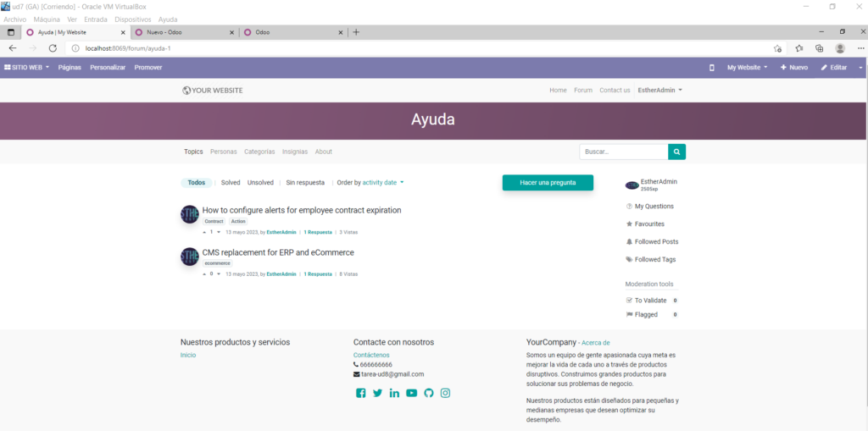Open the Insignias forum tab
Screen dimensions: 868x431
coord(295,152)
